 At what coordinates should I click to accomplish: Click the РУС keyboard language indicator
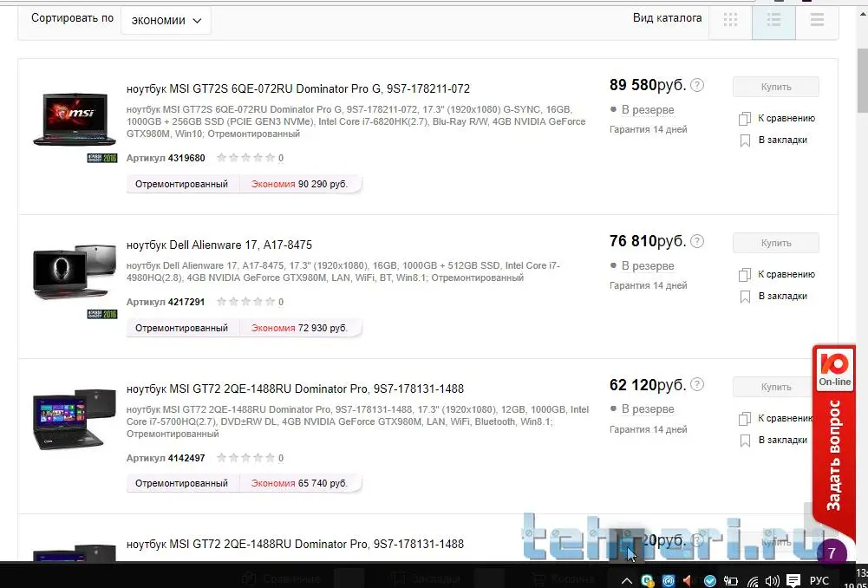819,581
